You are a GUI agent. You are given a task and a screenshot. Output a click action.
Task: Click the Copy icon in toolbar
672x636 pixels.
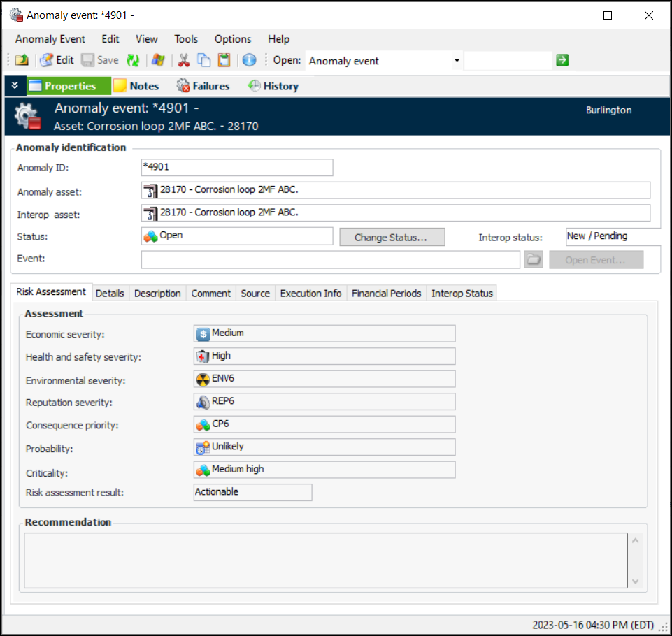click(203, 61)
